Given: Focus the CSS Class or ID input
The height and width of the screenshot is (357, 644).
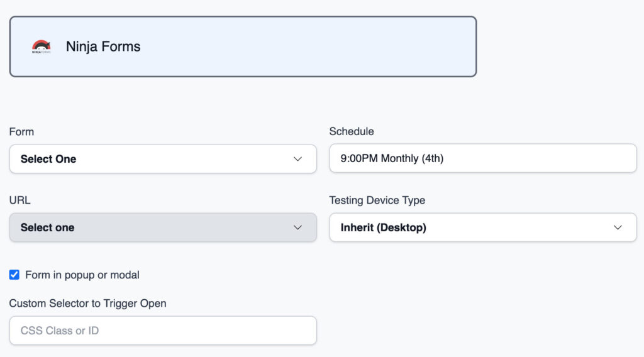Looking at the screenshot, I should click(162, 331).
